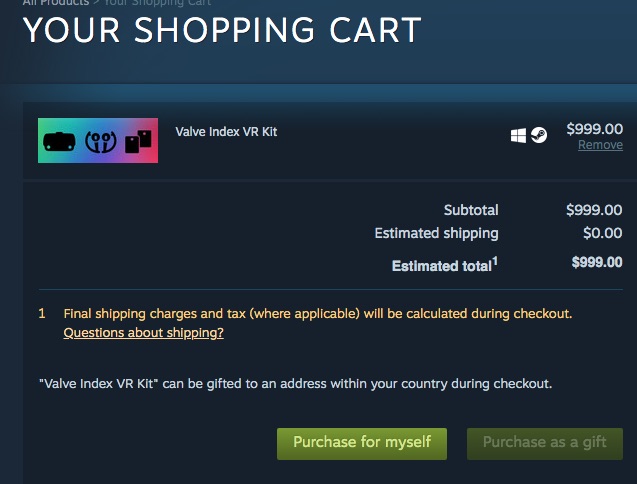
Task: Click the Steam logo icon
Action: pyautogui.click(x=539, y=136)
